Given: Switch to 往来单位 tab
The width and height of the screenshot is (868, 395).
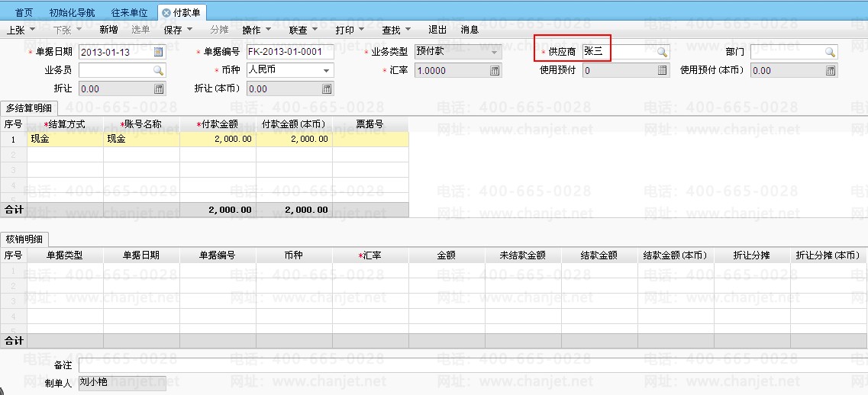Looking at the screenshot, I should point(130,13).
